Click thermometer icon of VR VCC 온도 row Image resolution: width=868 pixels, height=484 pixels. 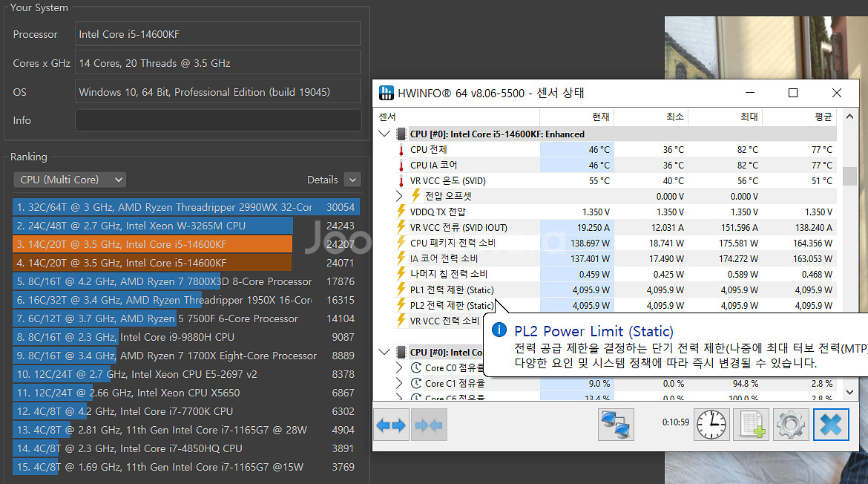click(x=401, y=180)
